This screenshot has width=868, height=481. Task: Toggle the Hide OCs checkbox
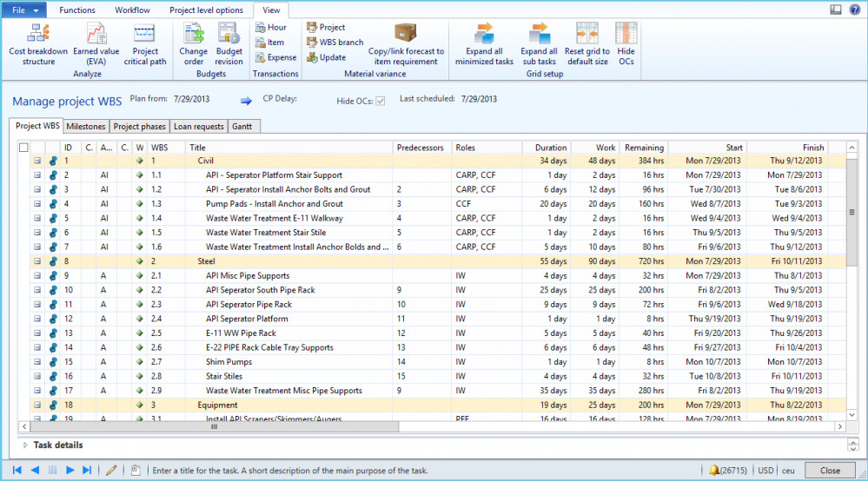coord(380,102)
